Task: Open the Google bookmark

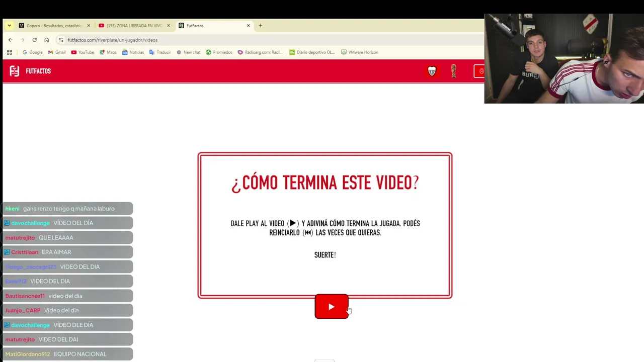Action: (x=32, y=52)
